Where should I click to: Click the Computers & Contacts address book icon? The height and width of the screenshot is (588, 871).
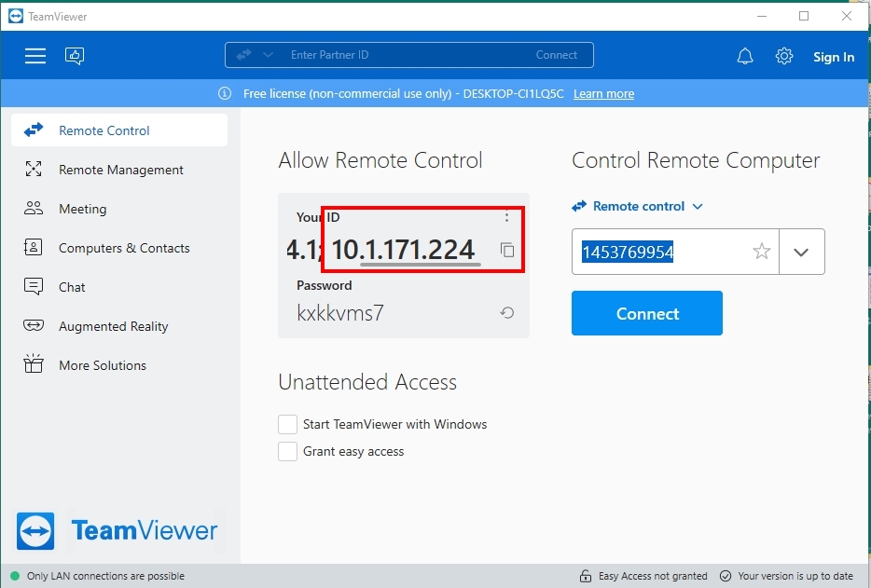(33, 247)
